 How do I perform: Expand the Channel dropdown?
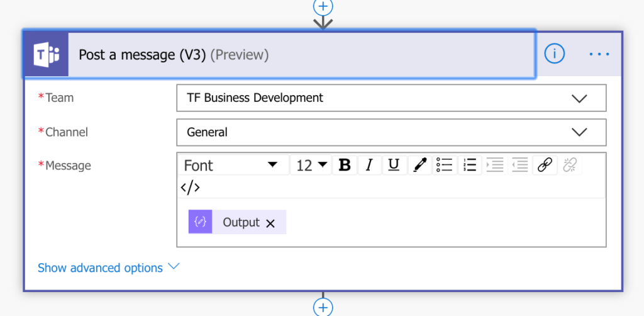[579, 132]
